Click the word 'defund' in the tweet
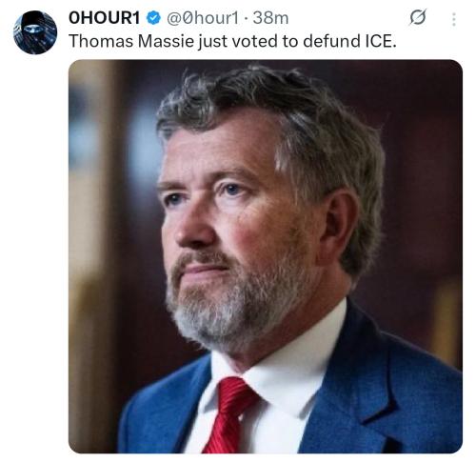 coord(331,41)
